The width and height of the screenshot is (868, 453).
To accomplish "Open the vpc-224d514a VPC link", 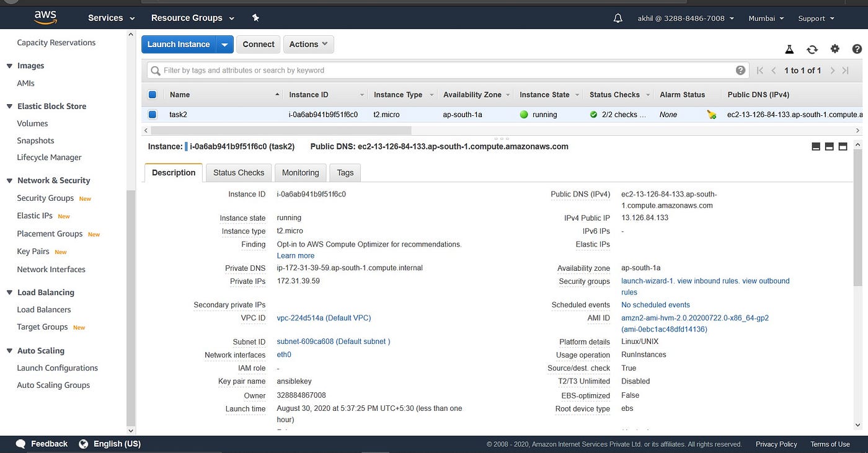I will coord(324,318).
